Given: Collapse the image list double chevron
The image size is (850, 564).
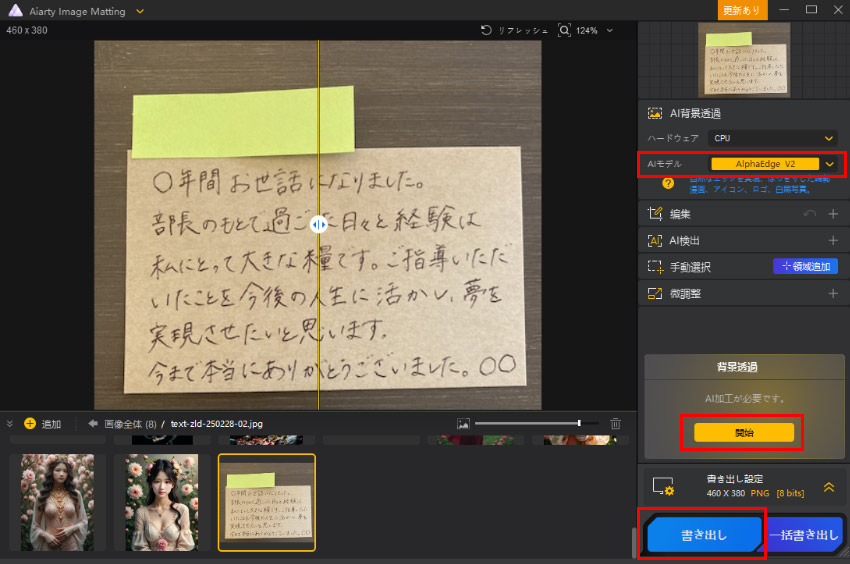Looking at the screenshot, I should (10, 424).
